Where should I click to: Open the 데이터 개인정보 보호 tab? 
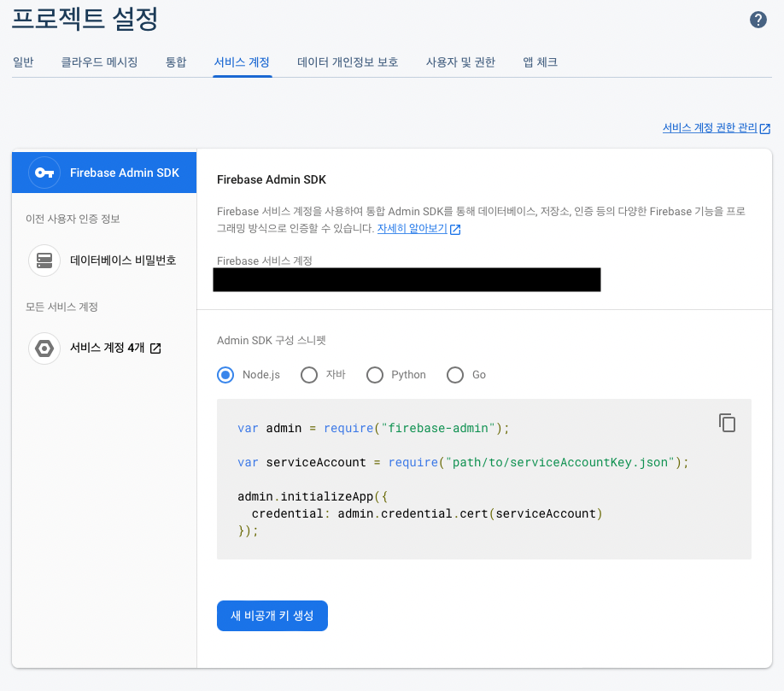tap(348, 62)
